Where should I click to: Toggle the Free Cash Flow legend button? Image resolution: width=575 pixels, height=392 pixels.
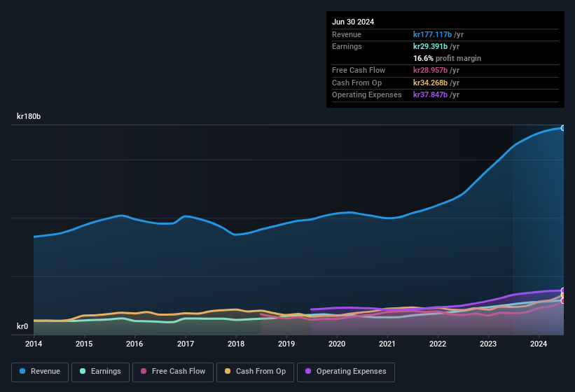tap(173, 372)
